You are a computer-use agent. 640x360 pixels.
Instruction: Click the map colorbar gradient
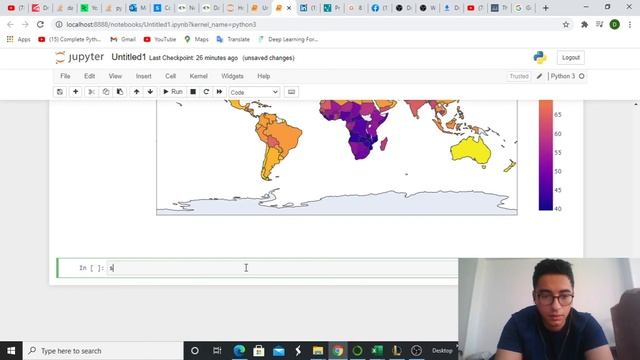(x=546, y=155)
